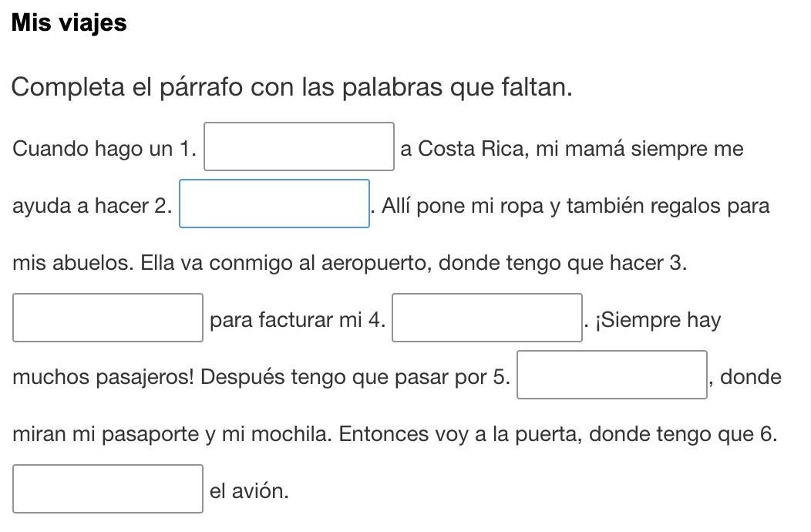Select blank 2 after "ayuda a hacer"

(x=274, y=204)
